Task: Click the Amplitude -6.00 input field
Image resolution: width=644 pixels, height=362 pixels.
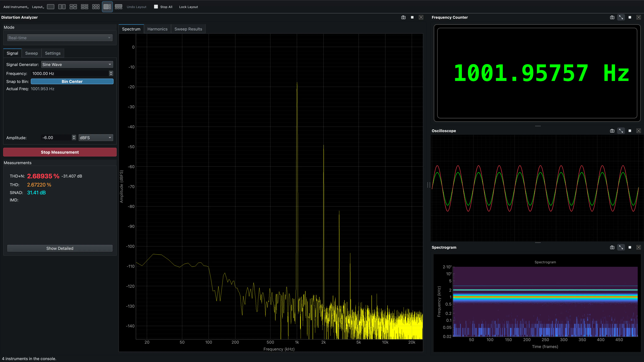Action: tap(56, 138)
